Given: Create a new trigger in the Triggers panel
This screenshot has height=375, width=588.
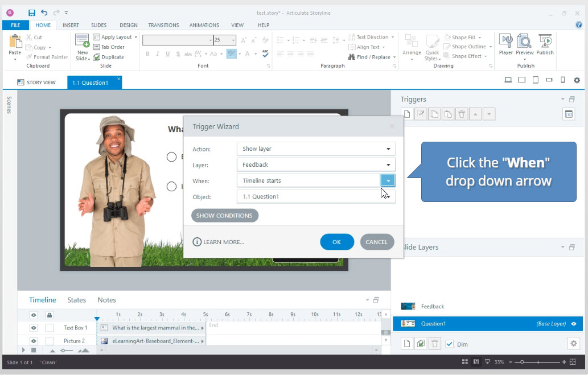Looking at the screenshot, I should [406, 114].
